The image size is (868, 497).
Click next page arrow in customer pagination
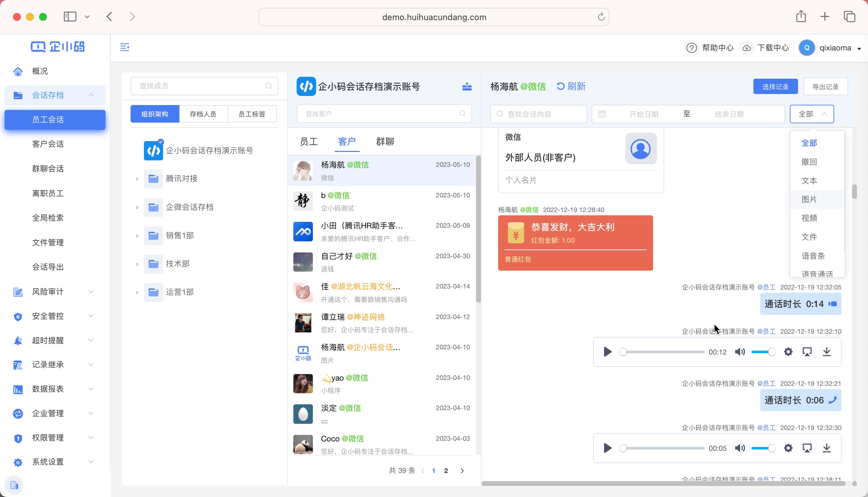click(462, 471)
